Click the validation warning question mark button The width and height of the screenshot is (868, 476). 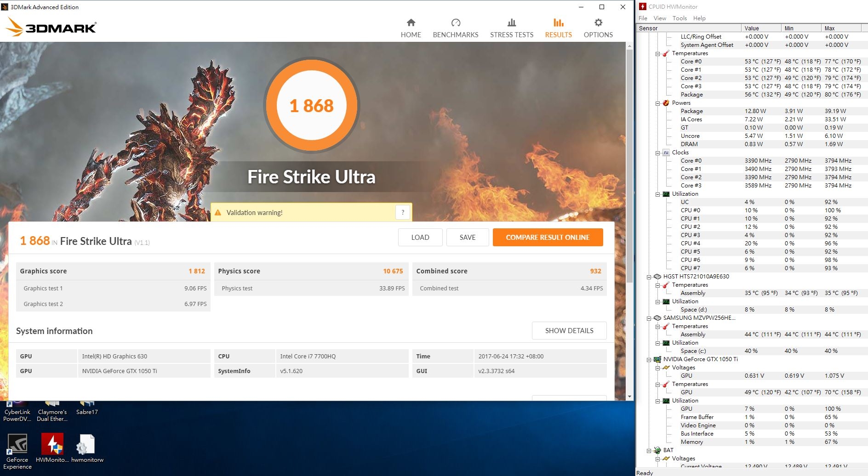click(403, 212)
